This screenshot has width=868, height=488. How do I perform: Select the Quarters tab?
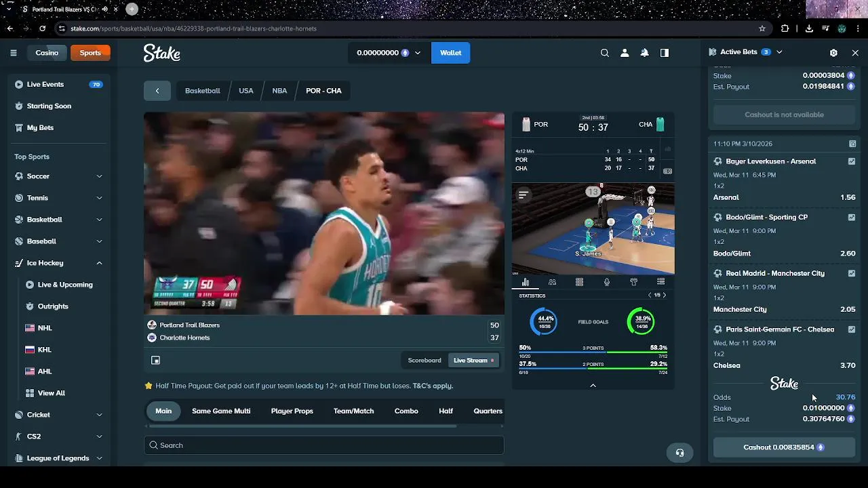point(488,411)
